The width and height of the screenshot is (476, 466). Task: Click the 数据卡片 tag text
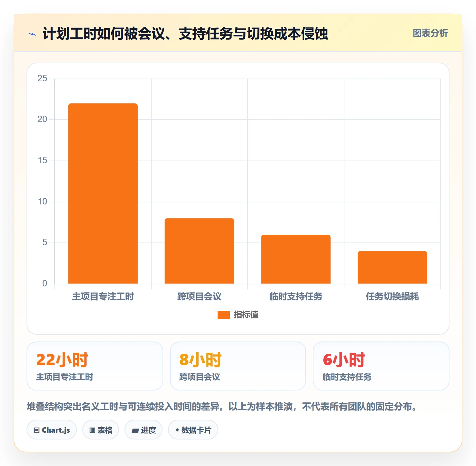[x=196, y=430]
